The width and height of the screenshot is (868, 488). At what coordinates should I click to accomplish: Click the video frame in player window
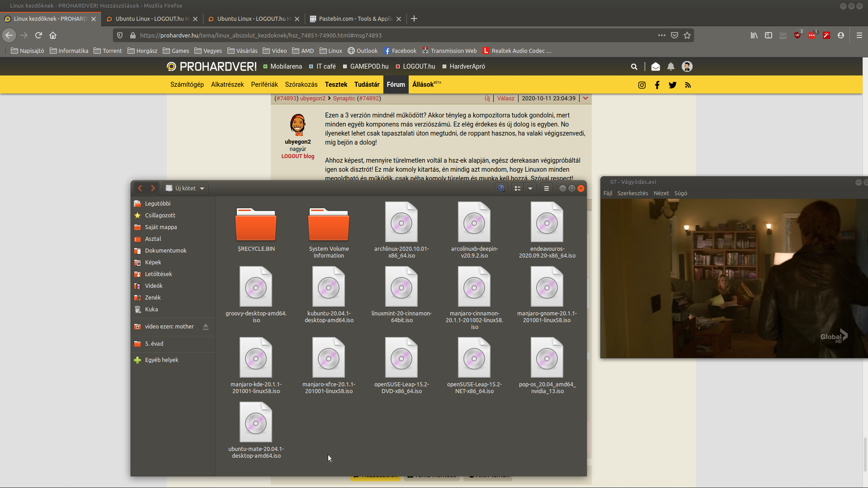pyautogui.click(x=734, y=278)
